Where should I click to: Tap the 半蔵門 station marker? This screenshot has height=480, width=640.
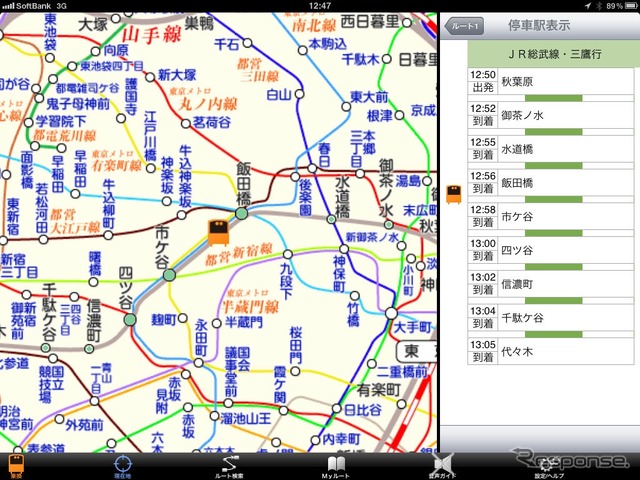pyautogui.click(x=217, y=324)
